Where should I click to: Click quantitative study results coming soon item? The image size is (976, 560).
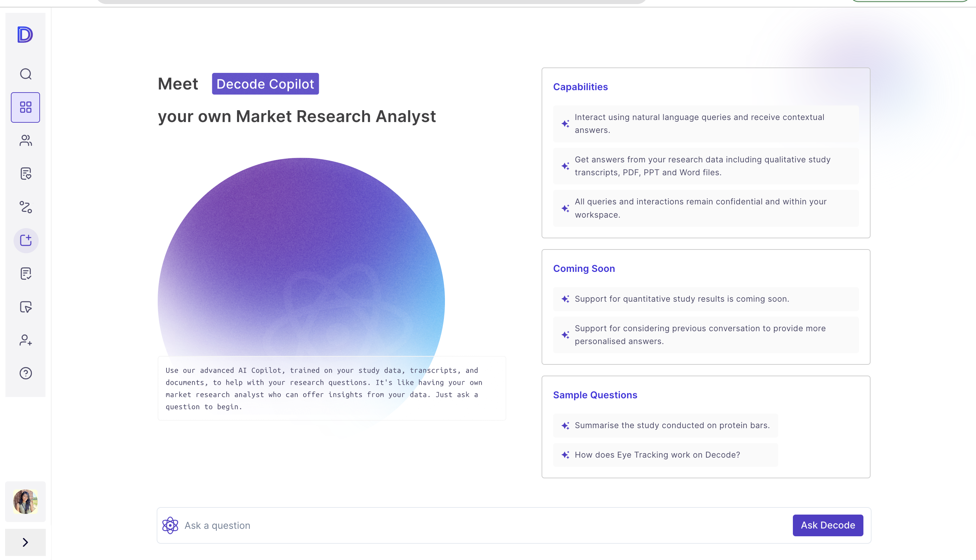pos(706,299)
